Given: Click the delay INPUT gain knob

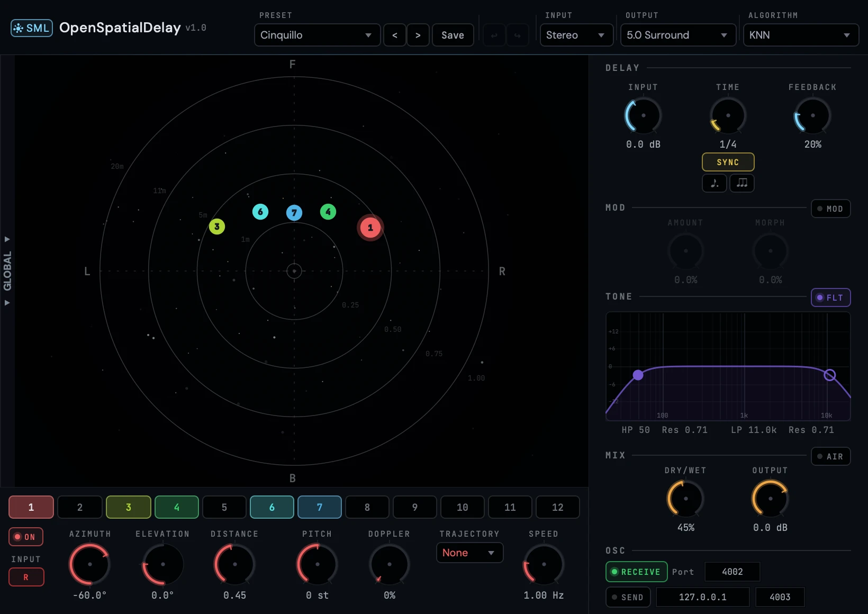Looking at the screenshot, I should click(x=644, y=115).
